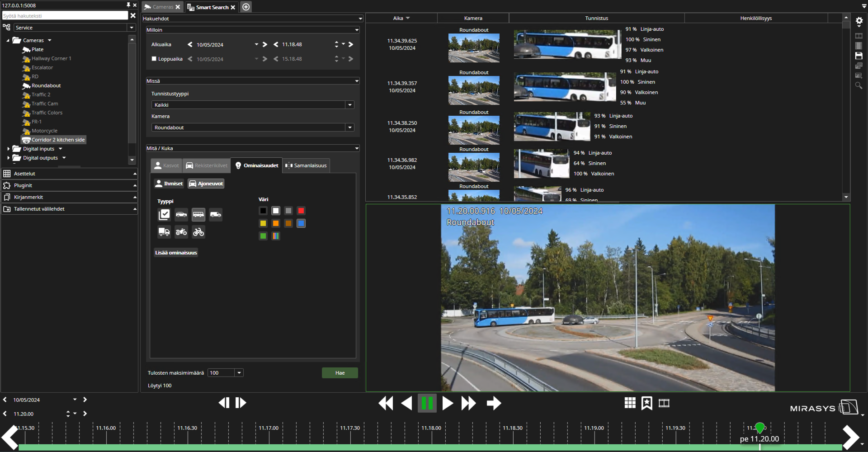Click the filmstrip clip icon
Viewport: 868px width, 452px height.
pyautogui.click(x=664, y=403)
